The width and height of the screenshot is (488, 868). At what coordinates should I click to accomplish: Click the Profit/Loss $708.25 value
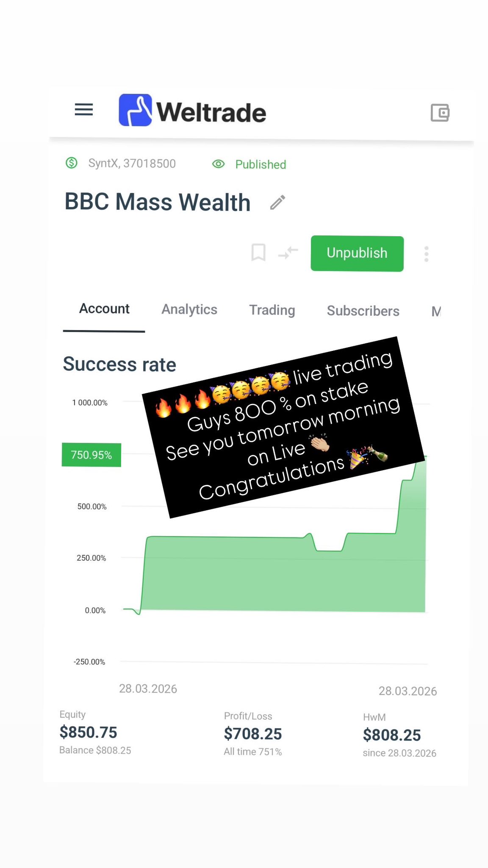[x=253, y=734]
